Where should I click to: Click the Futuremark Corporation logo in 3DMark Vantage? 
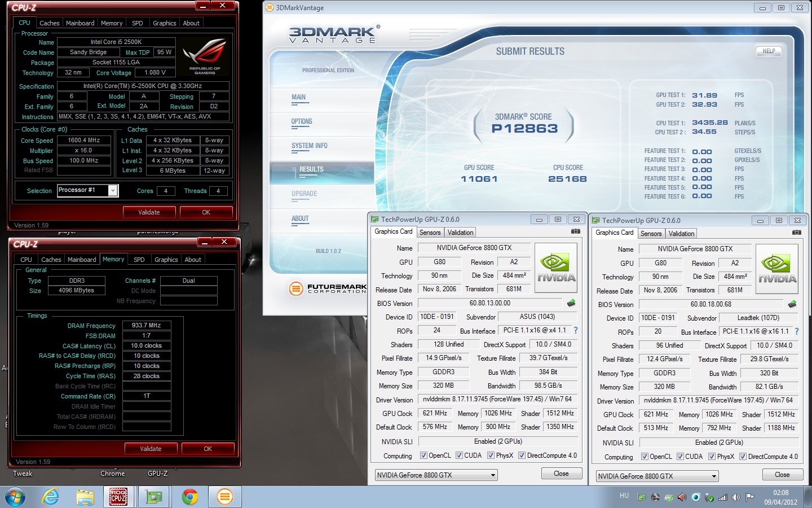[328, 289]
